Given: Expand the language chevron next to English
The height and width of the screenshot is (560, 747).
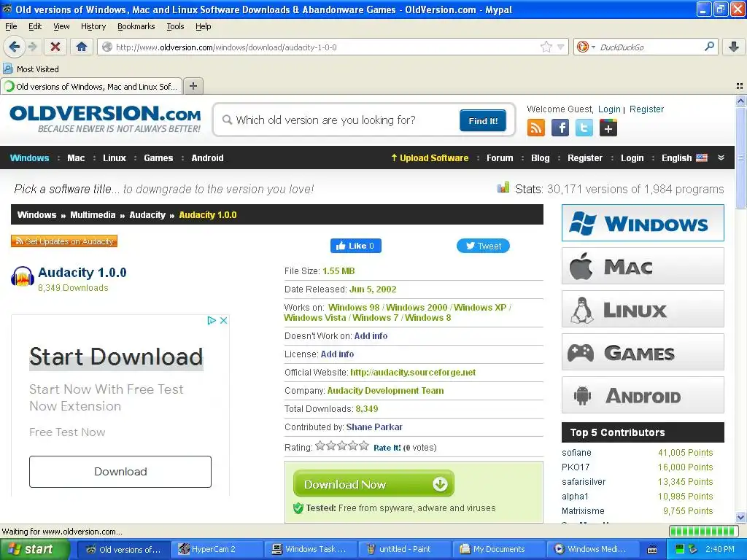Looking at the screenshot, I should click(721, 157).
